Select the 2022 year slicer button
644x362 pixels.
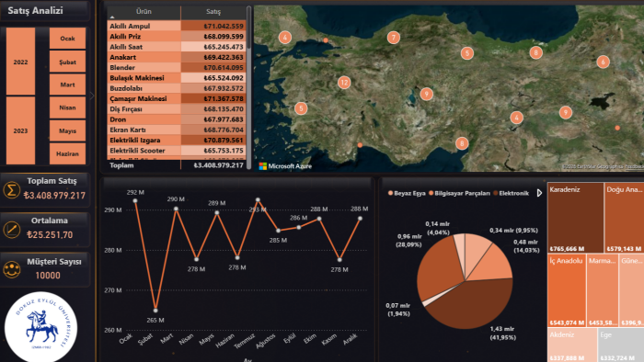pyautogui.click(x=20, y=62)
